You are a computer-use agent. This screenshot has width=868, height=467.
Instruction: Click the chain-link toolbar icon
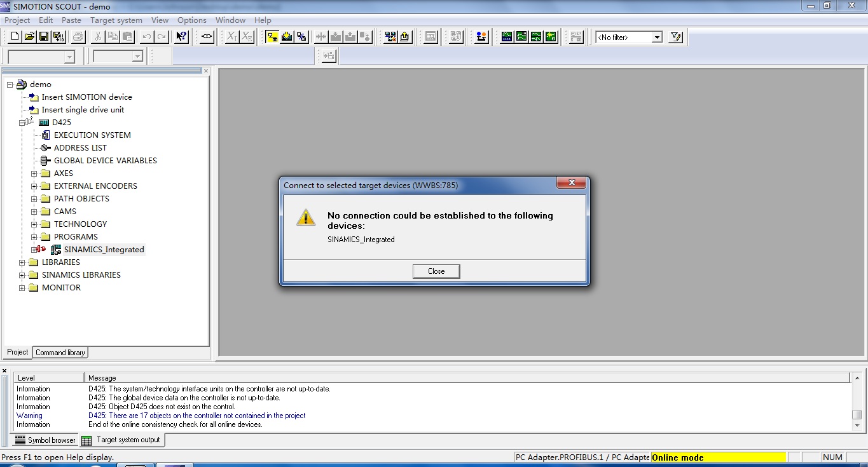pos(207,37)
